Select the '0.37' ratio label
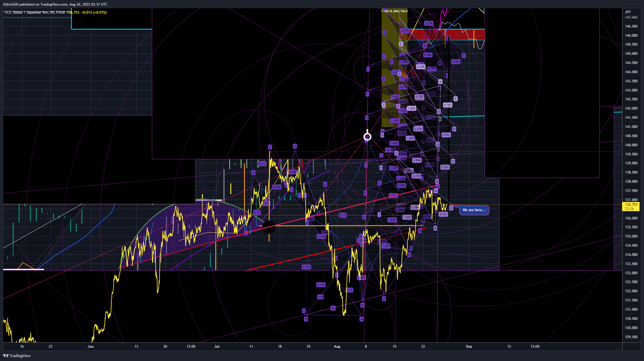Viewport: 644px width, 361px height. click(x=257, y=213)
